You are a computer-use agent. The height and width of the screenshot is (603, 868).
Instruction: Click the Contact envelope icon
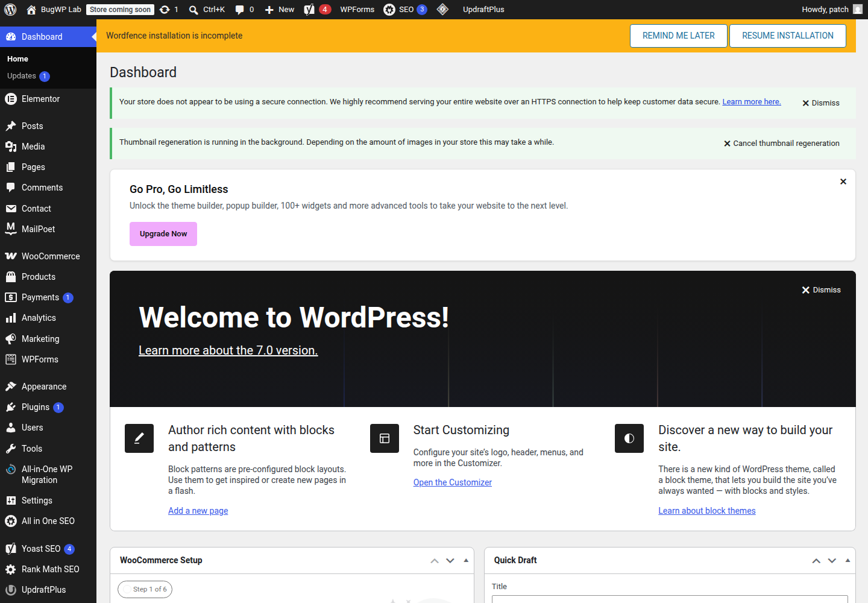[x=10, y=209]
